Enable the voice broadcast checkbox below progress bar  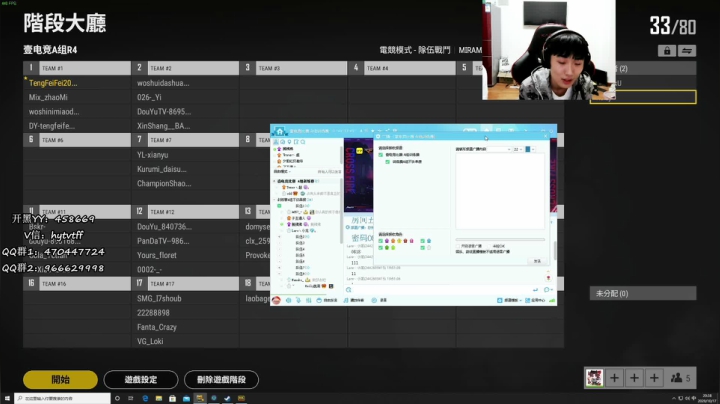click(458, 246)
